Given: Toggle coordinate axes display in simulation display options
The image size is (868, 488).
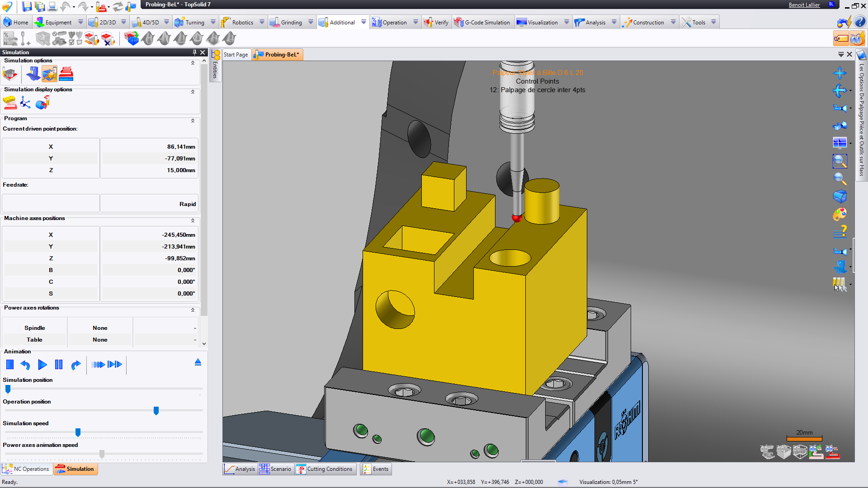Looking at the screenshot, I should 25,103.
